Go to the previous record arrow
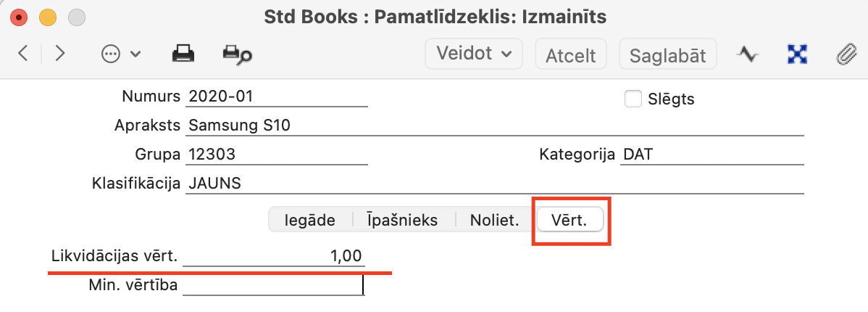 (23, 54)
